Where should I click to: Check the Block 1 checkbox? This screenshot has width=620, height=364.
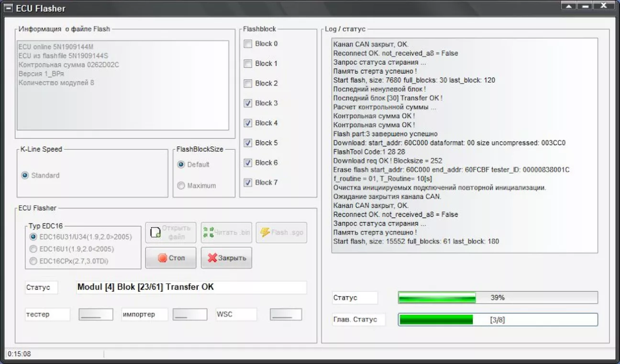pos(248,64)
